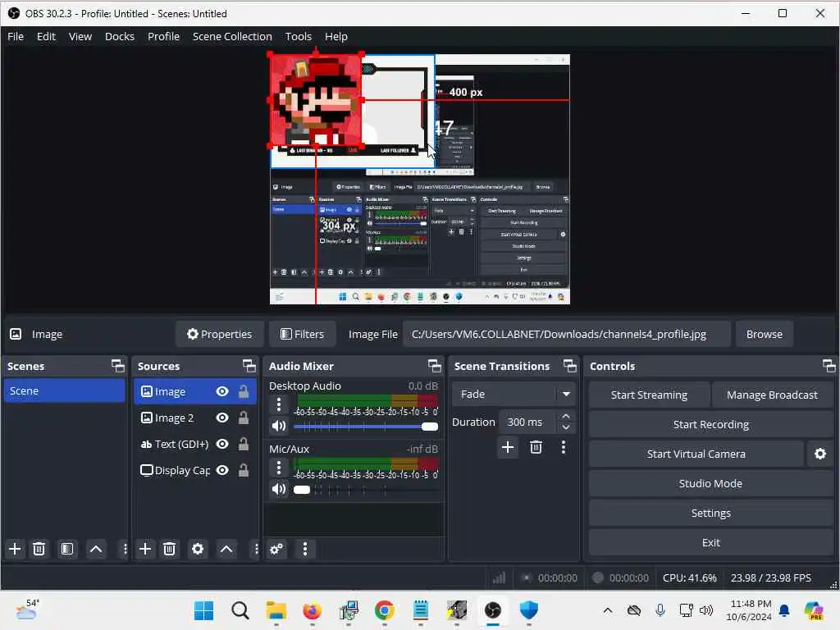Open source properties gear in Sources dock
Viewport: 840px width, 630px height.
coord(198,549)
